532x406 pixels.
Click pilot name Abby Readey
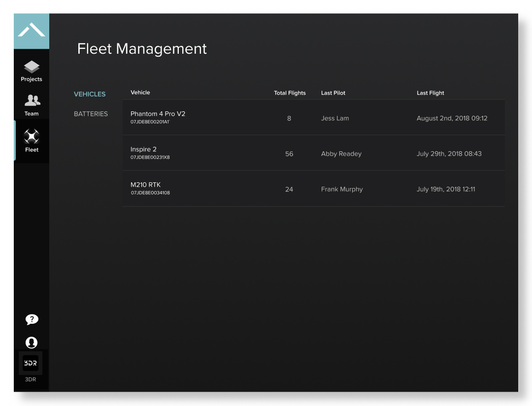coord(341,154)
